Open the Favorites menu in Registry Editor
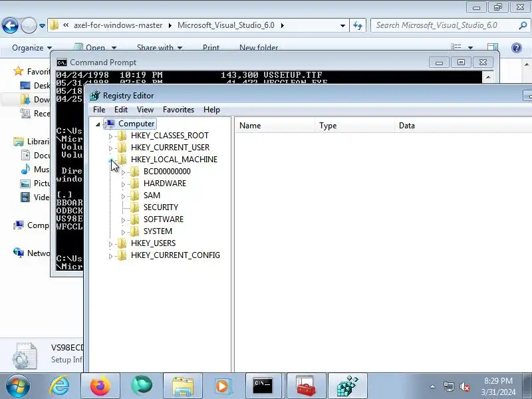This screenshot has width=532, height=399. tap(178, 110)
